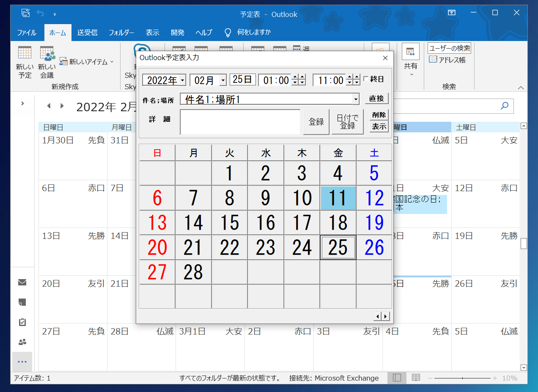Select day 28 in dialog calendar
Viewport: 538px width, 392px height.
tap(193, 272)
